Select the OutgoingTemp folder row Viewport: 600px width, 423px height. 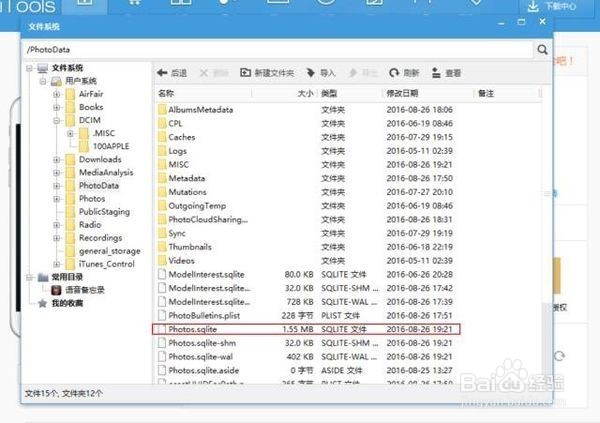pyautogui.click(x=306, y=206)
